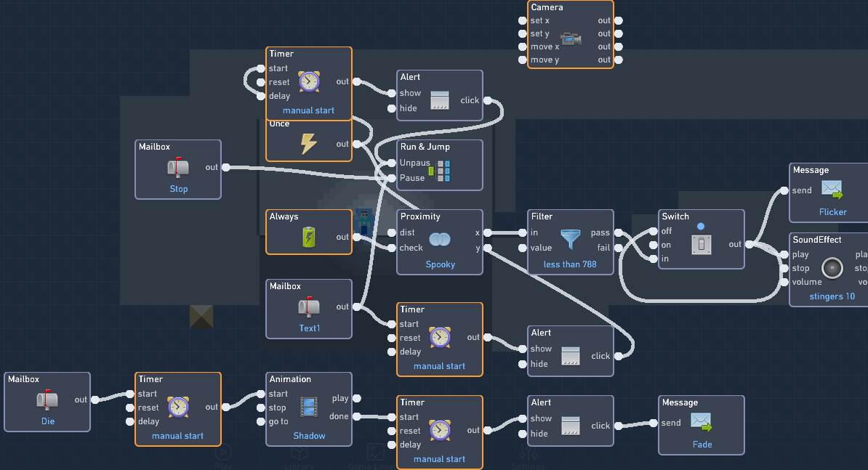Click the Proximity node overlapping circles icon
This screenshot has width=868, height=470.
[440, 239]
